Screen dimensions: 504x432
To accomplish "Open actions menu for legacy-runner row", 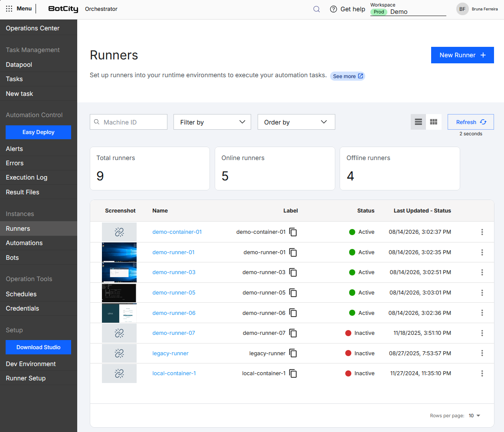I will [x=482, y=353].
